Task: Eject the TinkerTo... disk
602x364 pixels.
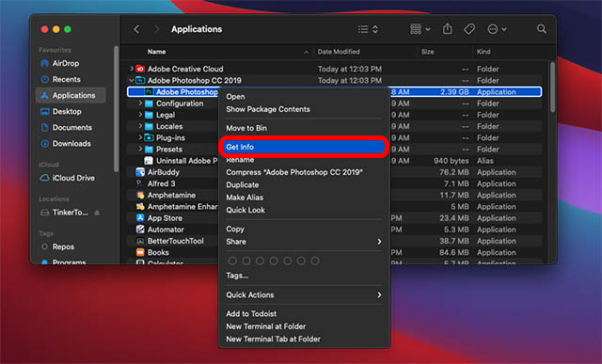Action: tap(97, 213)
